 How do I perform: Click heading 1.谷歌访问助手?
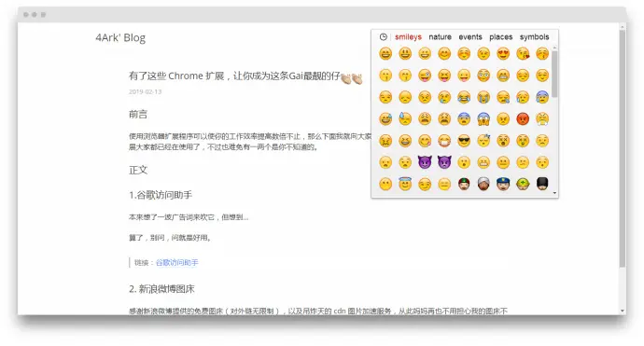click(161, 195)
